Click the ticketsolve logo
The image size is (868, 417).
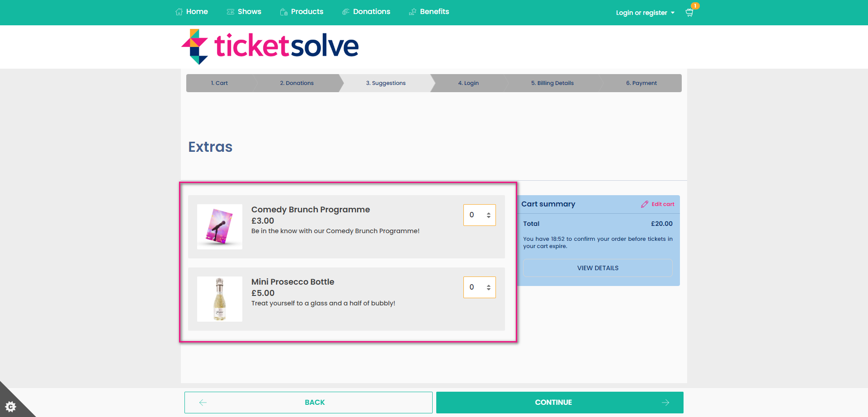(x=270, y=47)
